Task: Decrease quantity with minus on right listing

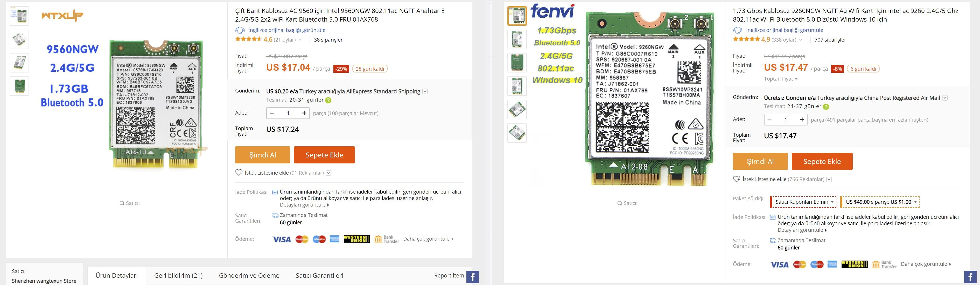Action: [769, 120]
